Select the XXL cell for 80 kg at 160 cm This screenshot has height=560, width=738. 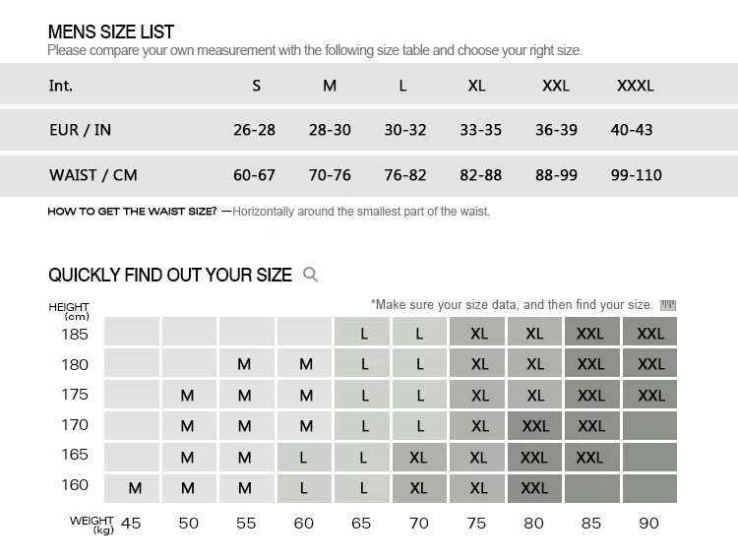[x=534, y=488]
